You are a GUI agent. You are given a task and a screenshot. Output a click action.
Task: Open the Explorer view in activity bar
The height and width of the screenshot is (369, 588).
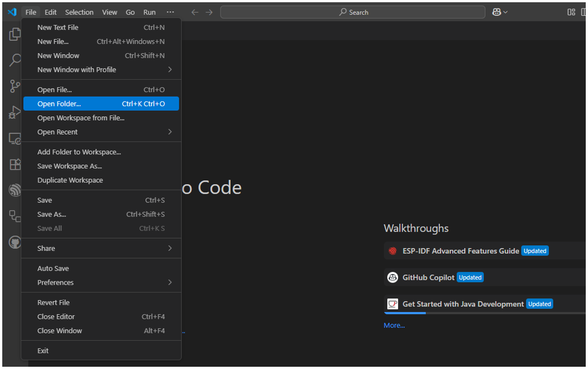(x=15, y=34)
